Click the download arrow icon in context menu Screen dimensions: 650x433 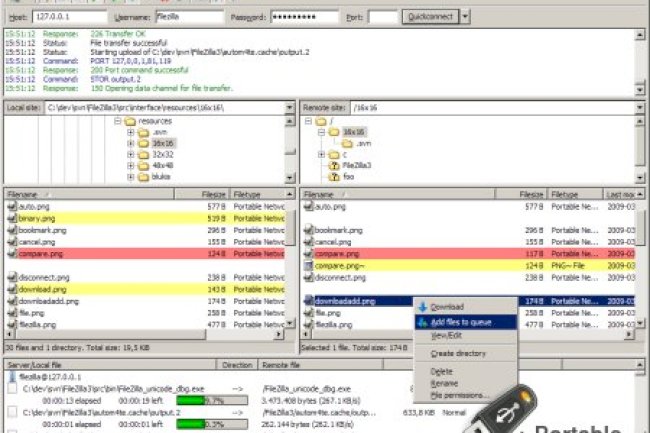tap(422, 307)
